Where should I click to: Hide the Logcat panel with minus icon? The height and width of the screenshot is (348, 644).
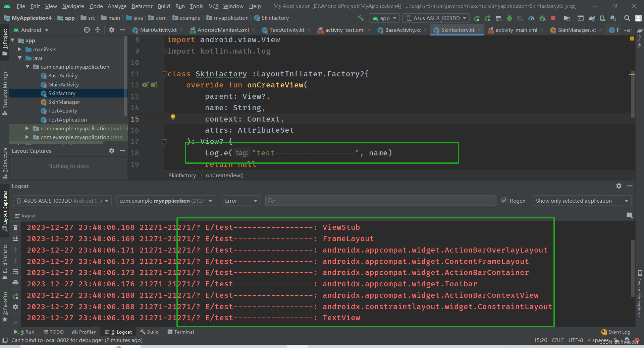630,186
